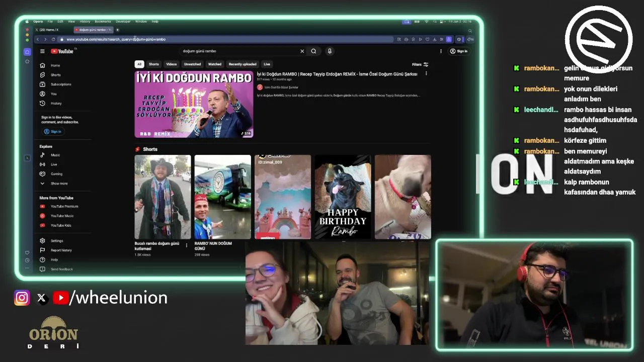Open the Happy Birthday Rambo black dog short
Viewport: 644px width, 362px height.
tap(343, 197)
